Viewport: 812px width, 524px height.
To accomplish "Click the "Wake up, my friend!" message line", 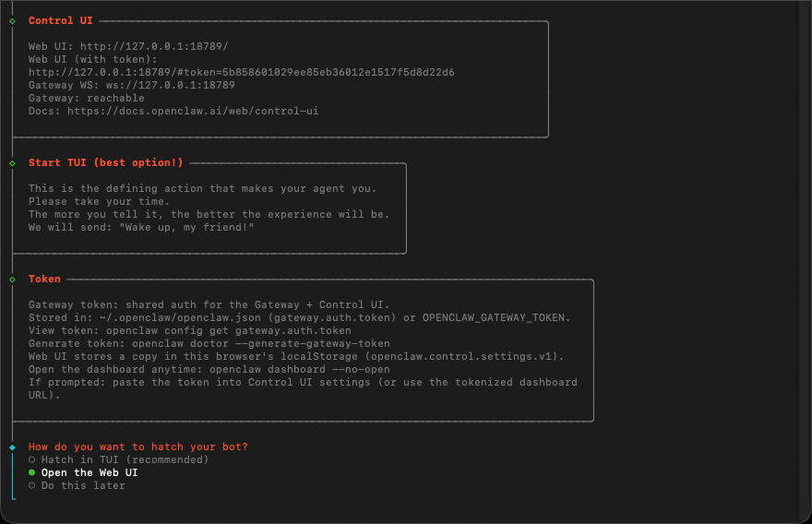I will click(141, 227).
